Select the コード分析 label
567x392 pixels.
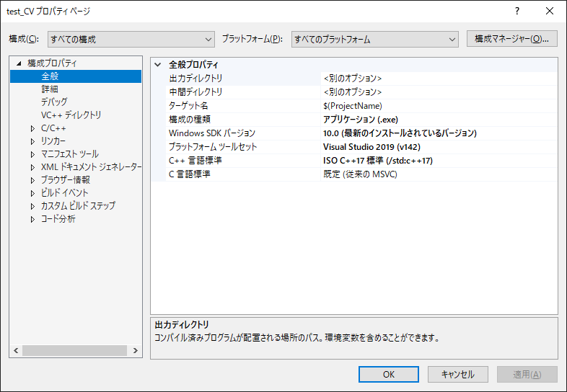click(58, 218)
